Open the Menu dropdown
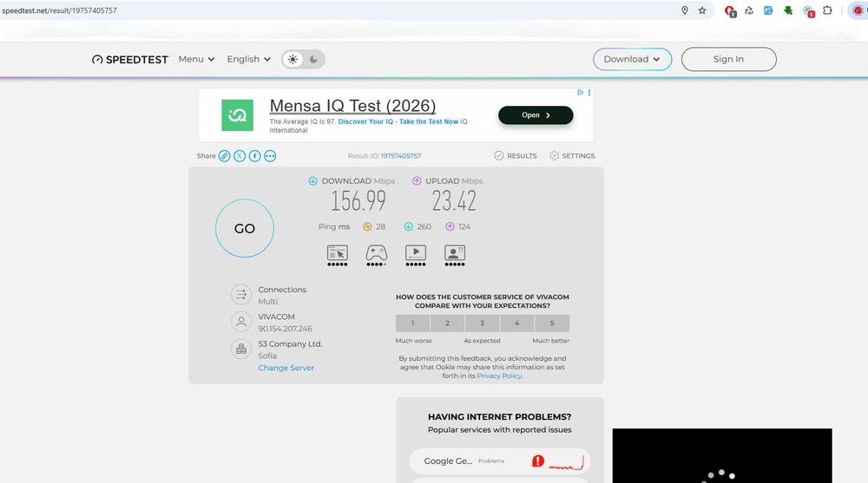The height and width of the screenshot is (483, 868). click(x=196, y=59)
